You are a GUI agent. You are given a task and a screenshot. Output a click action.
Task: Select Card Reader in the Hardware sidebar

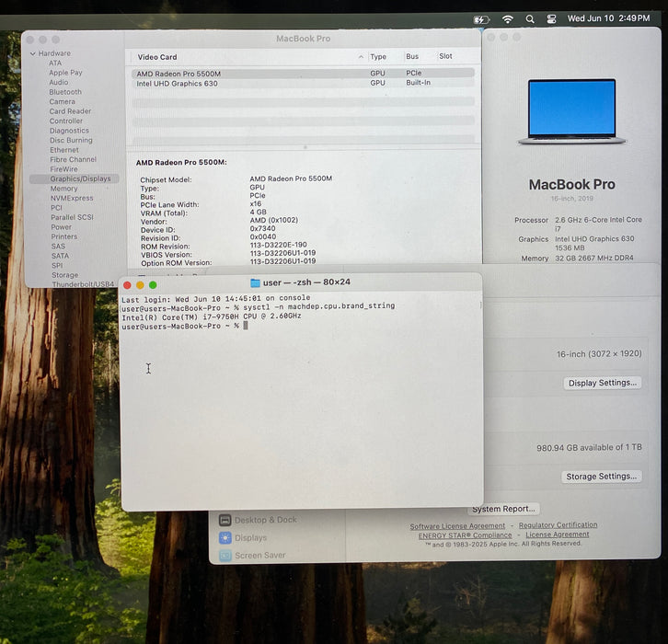coord(70,111)
